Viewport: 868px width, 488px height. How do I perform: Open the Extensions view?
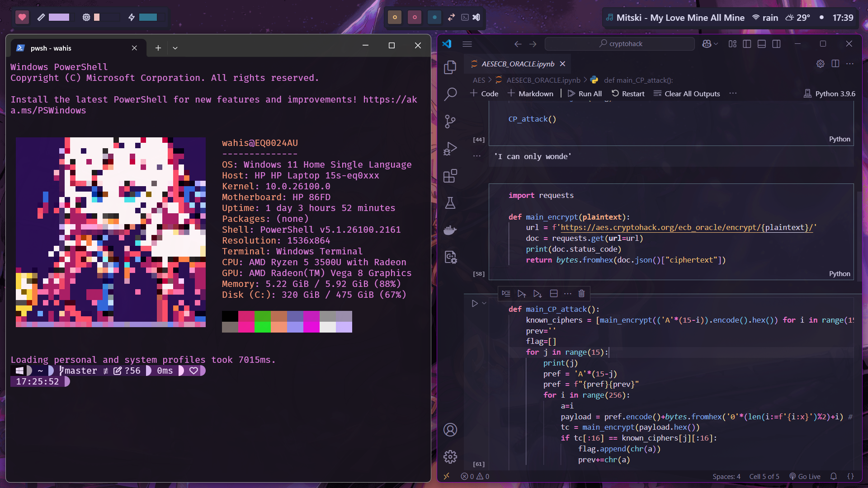450,176
